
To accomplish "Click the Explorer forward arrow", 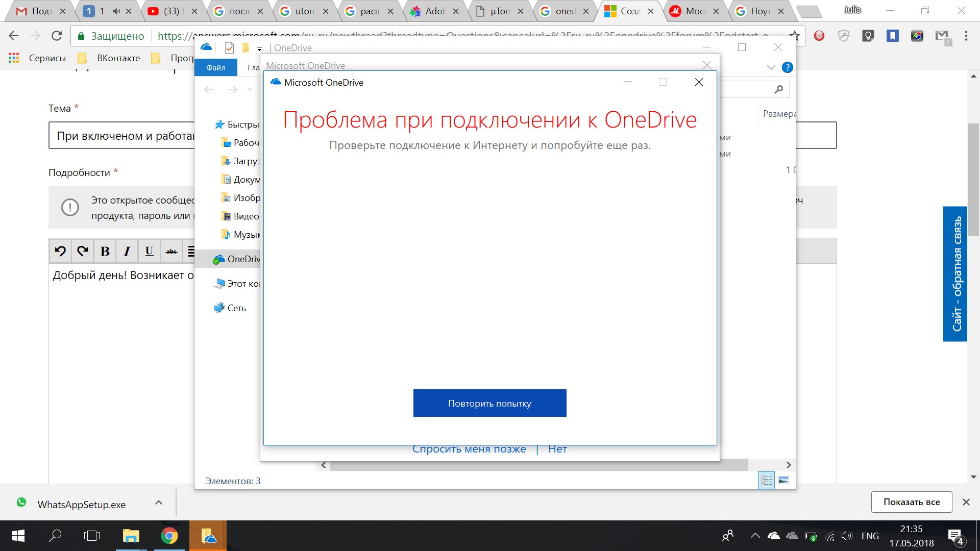I will pos(232,90).
